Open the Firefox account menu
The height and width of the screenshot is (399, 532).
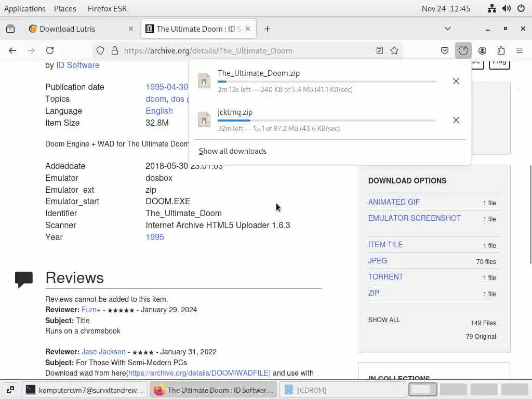pyautogui.click(x=482, y=50)
